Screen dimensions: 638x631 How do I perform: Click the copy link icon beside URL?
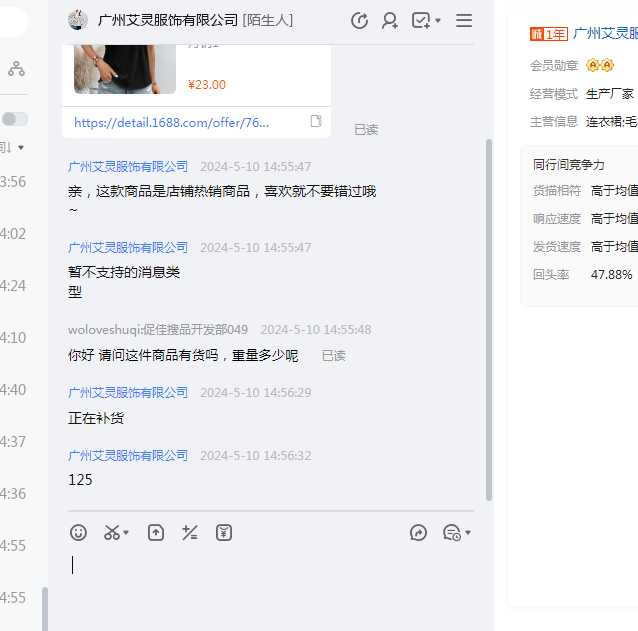point(316,121)
